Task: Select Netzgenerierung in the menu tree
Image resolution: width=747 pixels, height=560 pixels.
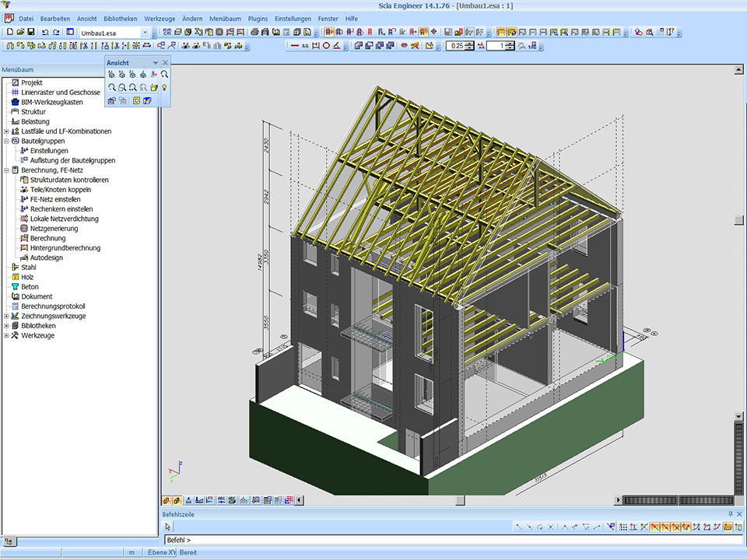Action: click(54, 229)
